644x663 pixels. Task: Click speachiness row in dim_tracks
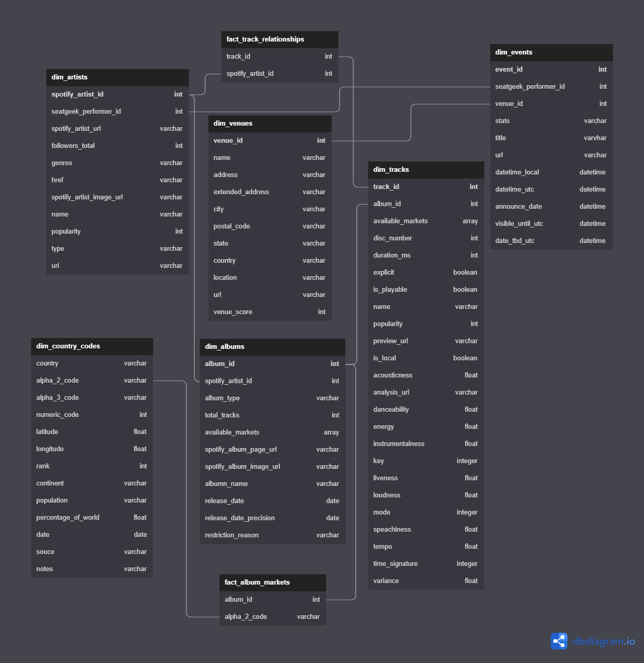[x=426, y=530]
